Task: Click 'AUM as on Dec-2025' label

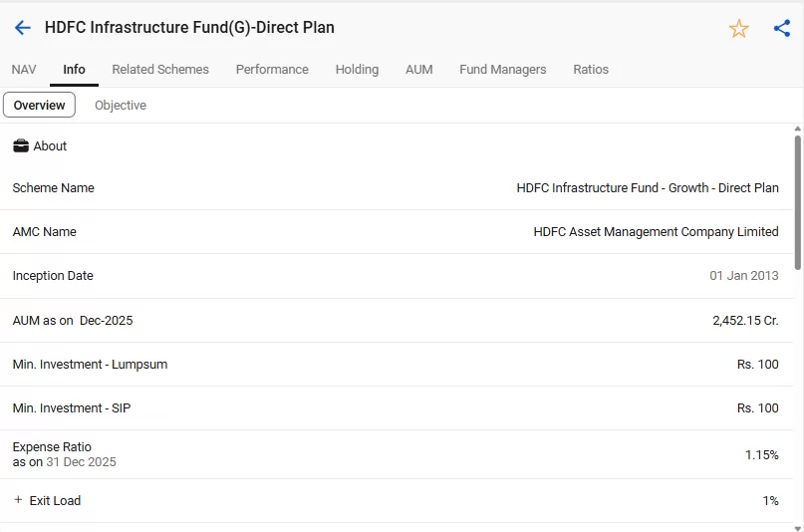Action: click(73, 321)
